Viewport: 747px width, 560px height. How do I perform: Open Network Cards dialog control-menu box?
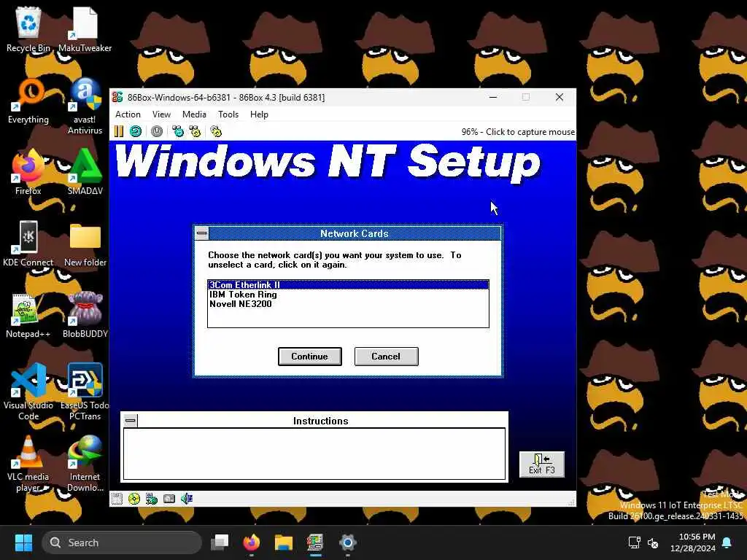pos(202,233)
